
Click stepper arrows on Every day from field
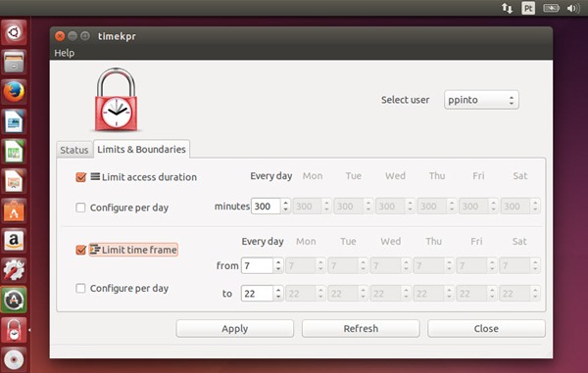(278, 265)
